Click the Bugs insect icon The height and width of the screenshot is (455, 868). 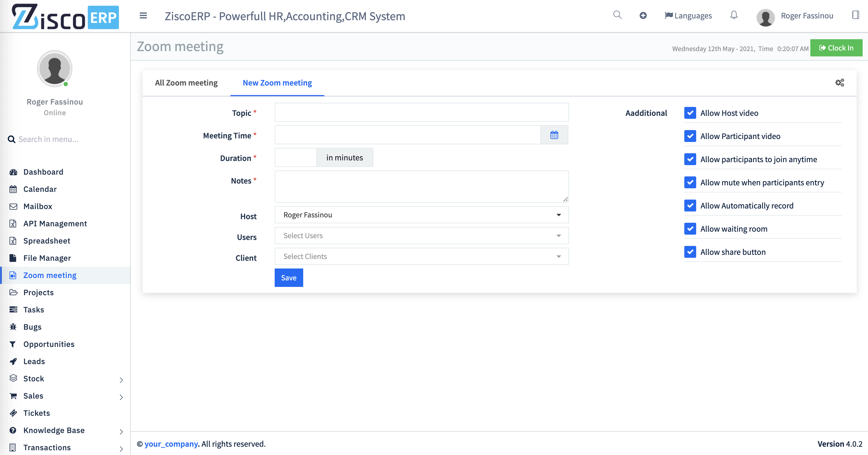(13, 327)
